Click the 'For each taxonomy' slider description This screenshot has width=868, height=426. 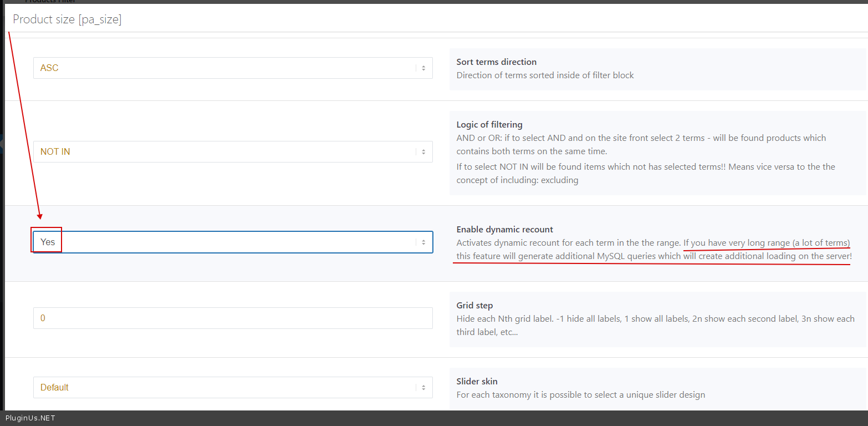pos(580,395)
